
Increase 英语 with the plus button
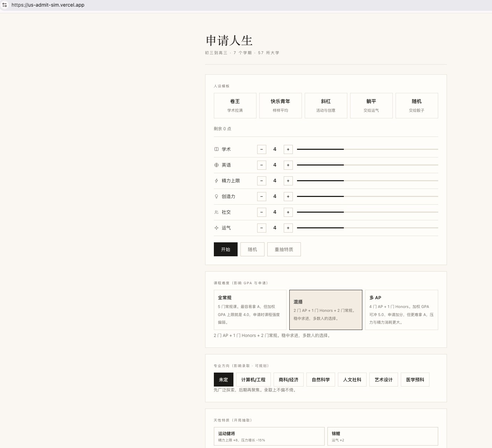(288, 165)
